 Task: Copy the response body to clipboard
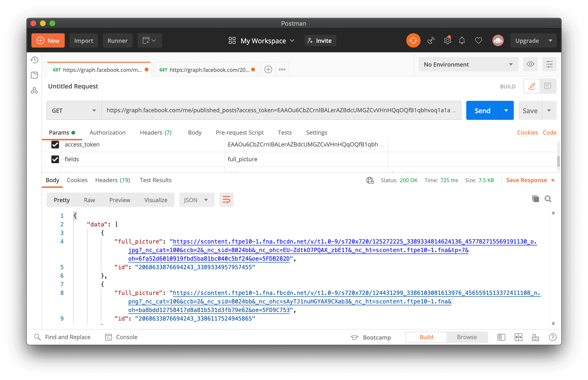(x=535, y=199)
